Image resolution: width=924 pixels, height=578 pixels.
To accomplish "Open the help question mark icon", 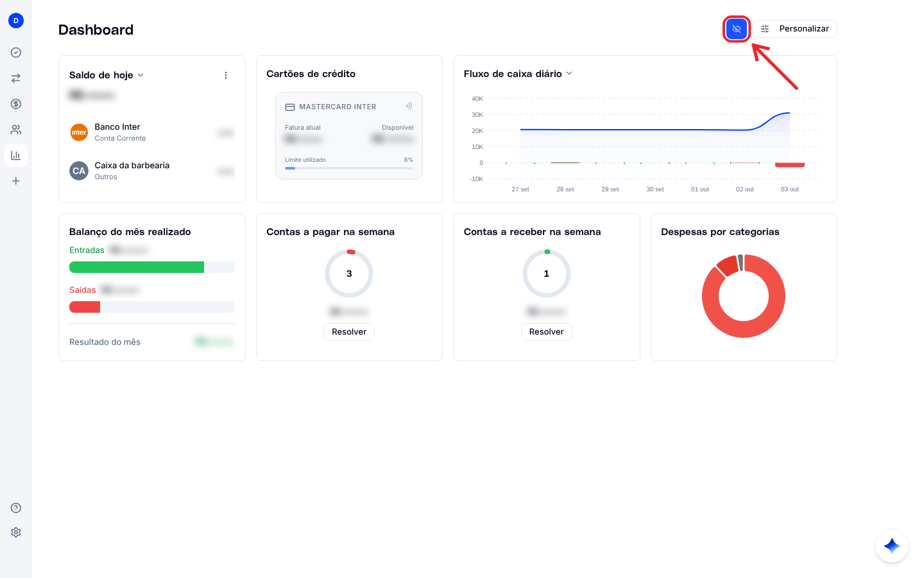I will coord(16,508).
